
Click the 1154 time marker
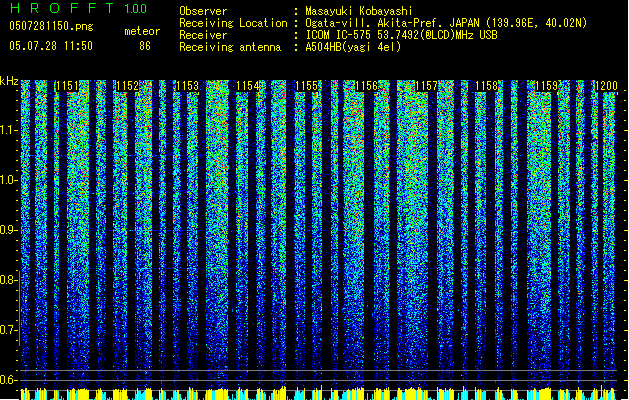tap(248, 86)
